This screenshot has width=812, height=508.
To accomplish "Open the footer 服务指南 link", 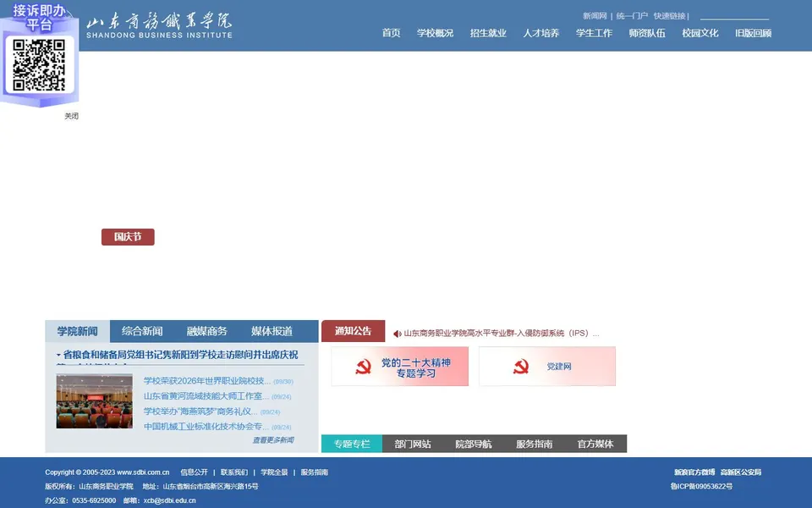I will (x=315, y=472).
